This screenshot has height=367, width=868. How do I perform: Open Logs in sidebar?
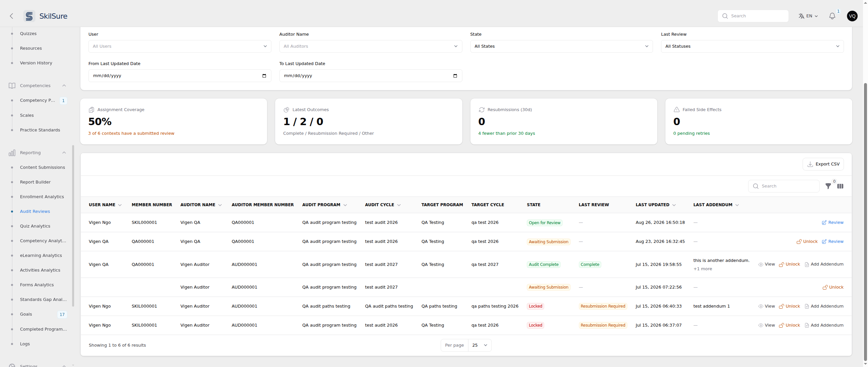25,344
